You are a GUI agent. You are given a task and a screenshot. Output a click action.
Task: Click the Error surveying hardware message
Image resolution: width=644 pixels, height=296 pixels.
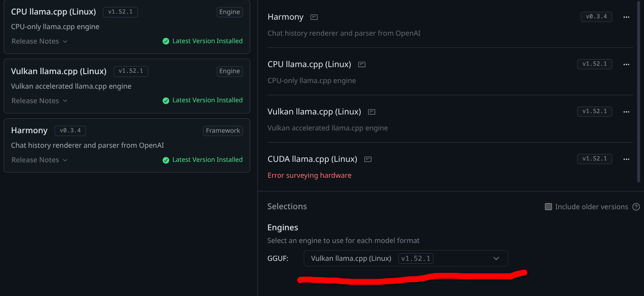pyautogui.click(x=309, y=175)
